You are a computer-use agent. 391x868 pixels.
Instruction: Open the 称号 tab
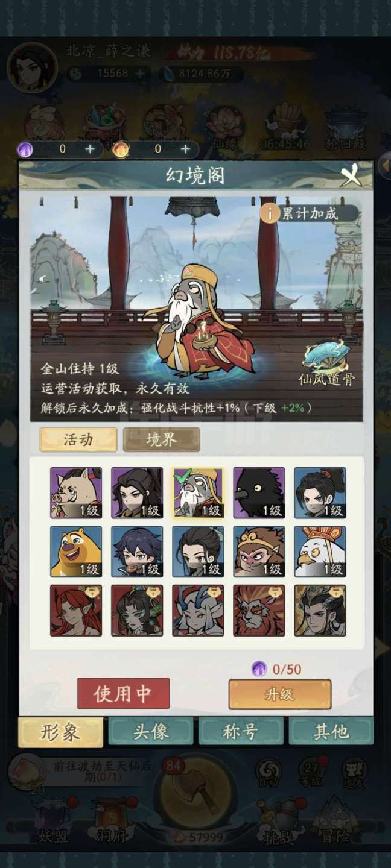[241, 731]
